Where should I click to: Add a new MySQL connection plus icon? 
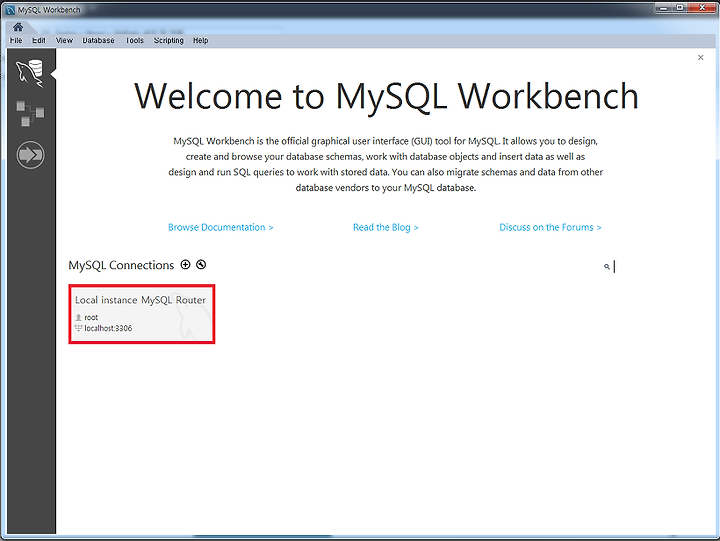click(185, 265)
